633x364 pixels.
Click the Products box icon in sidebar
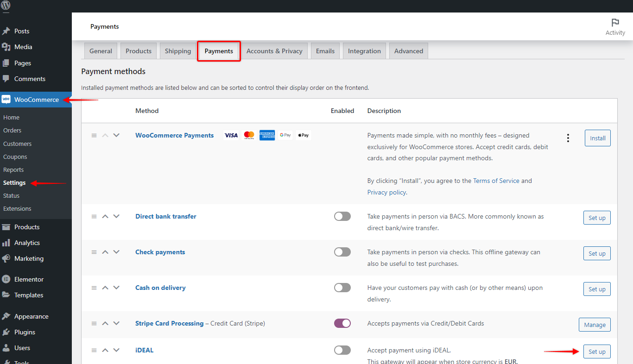click(x=6, y=227)
